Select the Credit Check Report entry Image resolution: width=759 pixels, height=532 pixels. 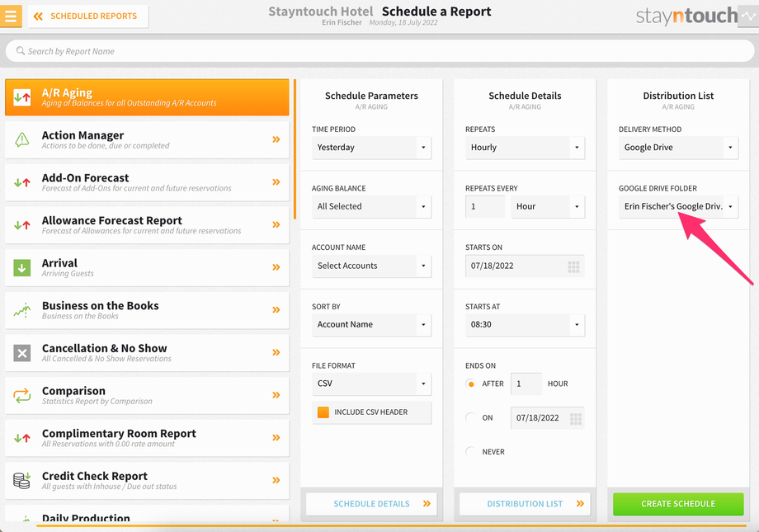(147, 481)
